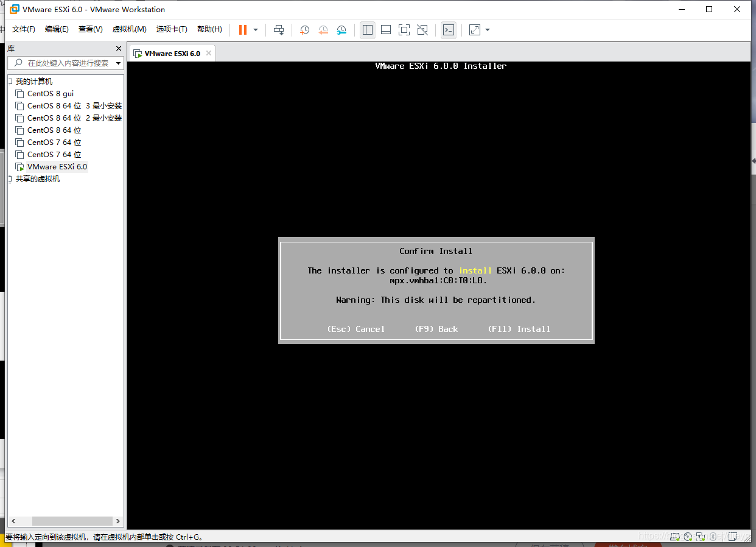Close the library panel

tap(119, 49)
